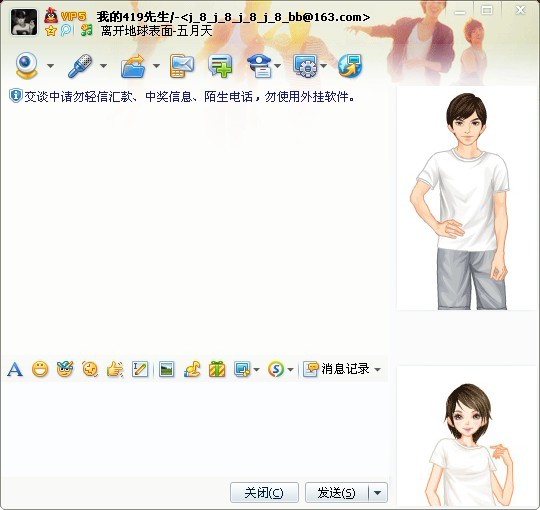
Task: Open font settings letter A icon
Action: point(15,370)
